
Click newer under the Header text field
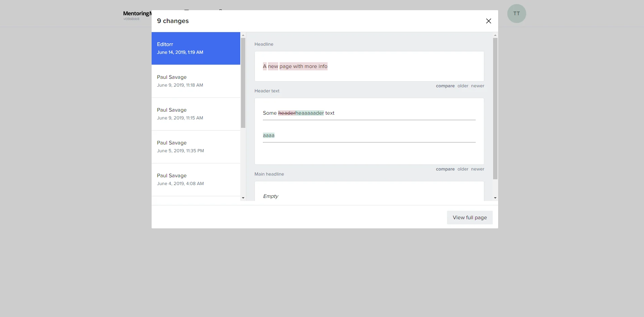click(478, 169)
